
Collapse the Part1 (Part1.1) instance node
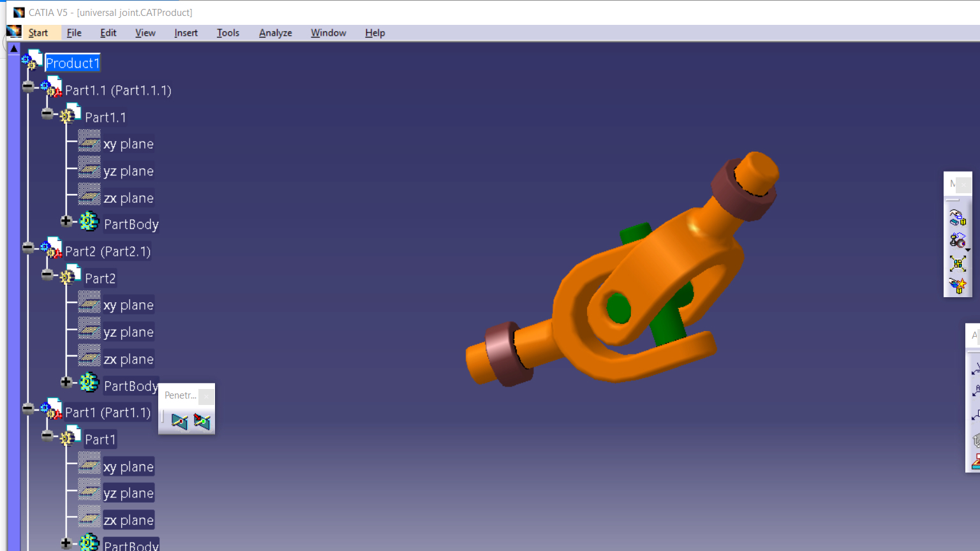(x=28, y=409)
